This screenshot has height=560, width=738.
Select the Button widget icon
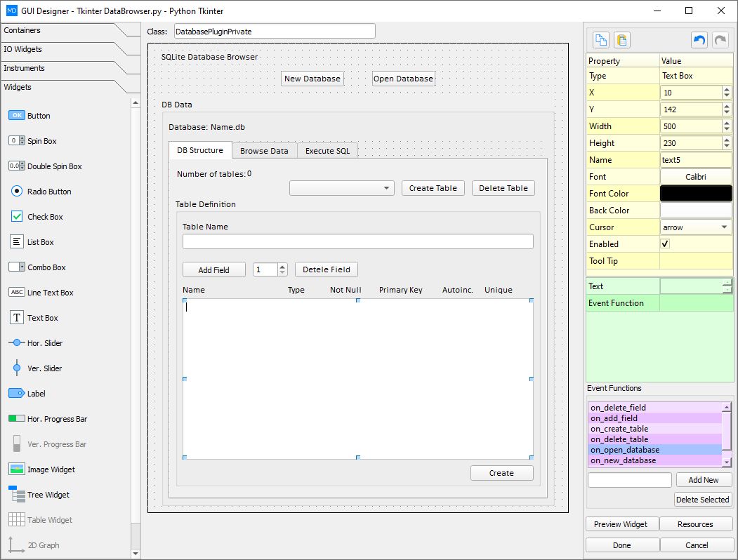point(16,115)
